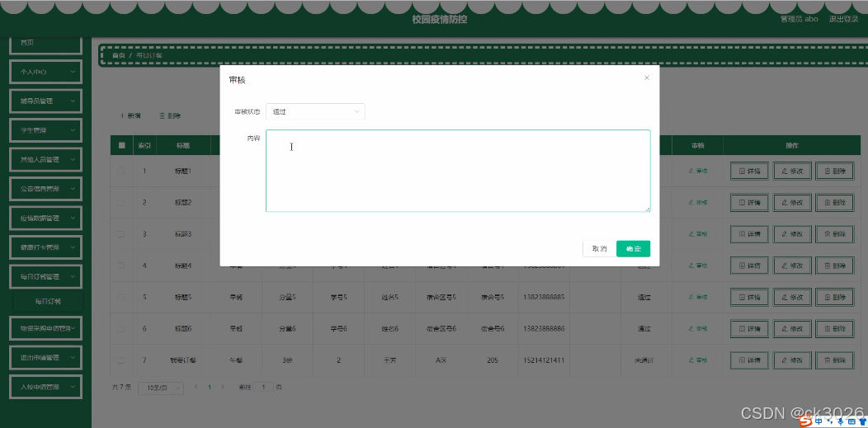
Task: Click 修改 for row 3
Action: [792, 234]
